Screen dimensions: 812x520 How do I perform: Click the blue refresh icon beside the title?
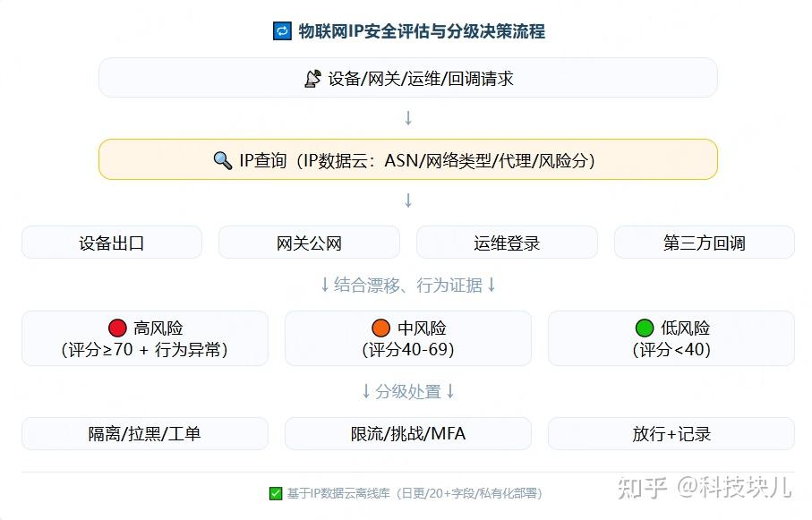(282, 31)
